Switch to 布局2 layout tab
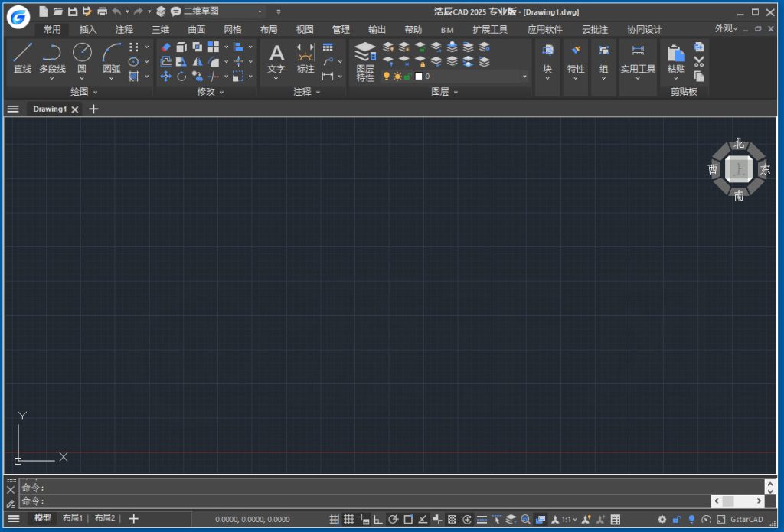Screen dimensions: 784x532 click(x=104, y=518)
